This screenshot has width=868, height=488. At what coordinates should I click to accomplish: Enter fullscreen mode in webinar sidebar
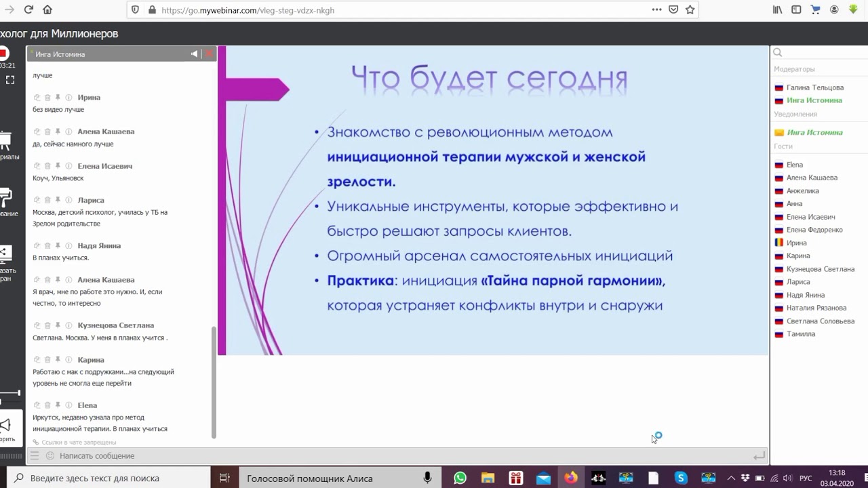coord(10,80)
